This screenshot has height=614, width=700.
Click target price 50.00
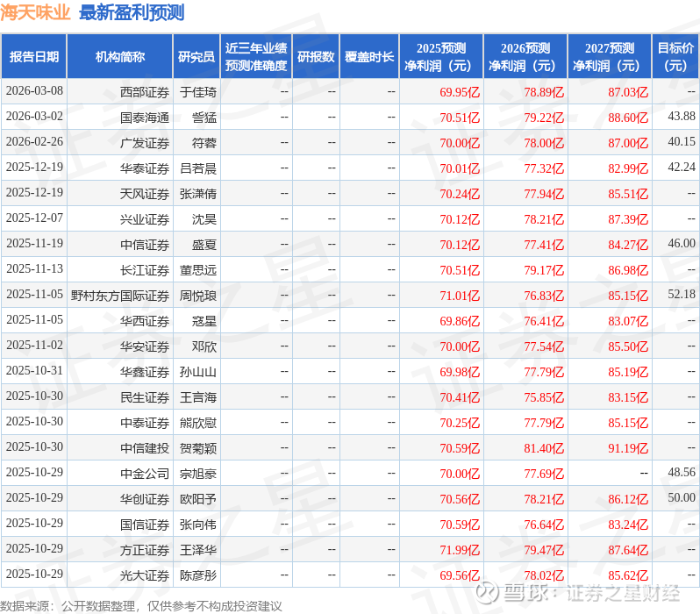(682, 498)
